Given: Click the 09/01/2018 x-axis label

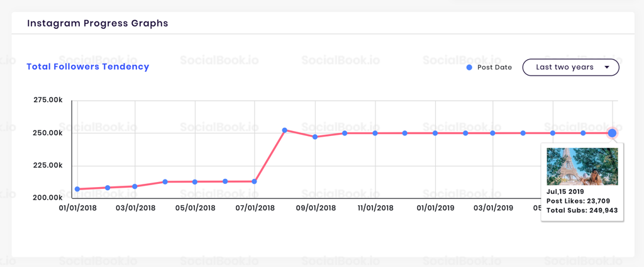Looking at the screenshot, I should (x=316, y=208).
